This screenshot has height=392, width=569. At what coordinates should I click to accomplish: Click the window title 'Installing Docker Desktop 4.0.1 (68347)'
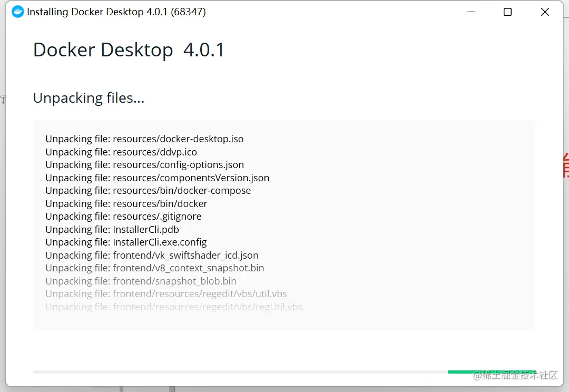coord(116,12)
